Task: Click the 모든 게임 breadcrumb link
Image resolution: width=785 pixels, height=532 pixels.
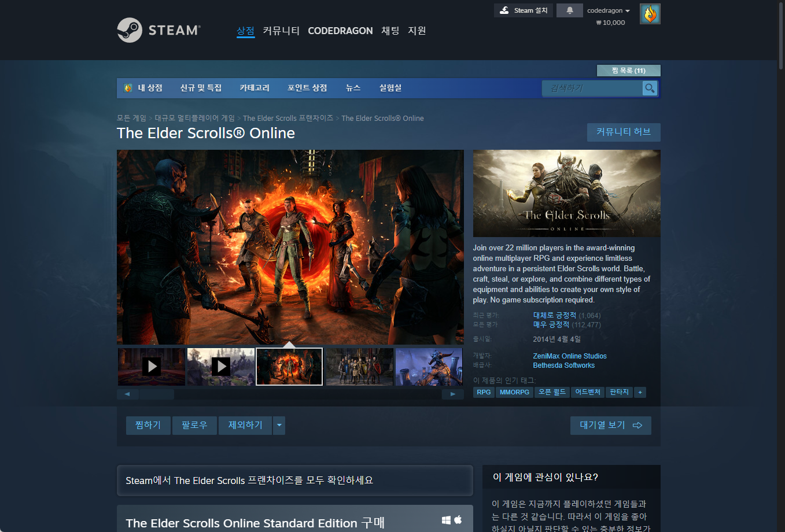Action: pos(131,118)
